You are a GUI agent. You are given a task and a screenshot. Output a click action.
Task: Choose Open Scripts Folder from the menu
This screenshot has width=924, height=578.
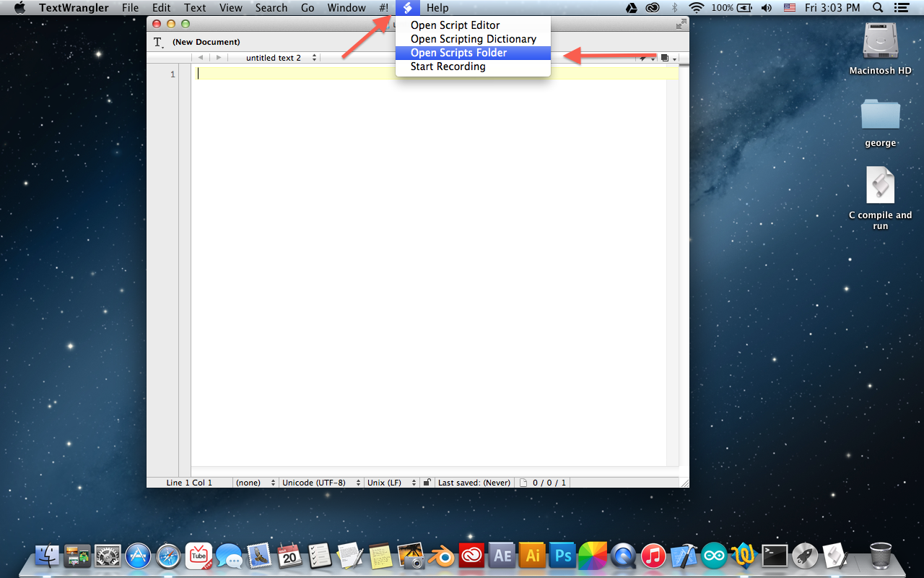[473, 53]
